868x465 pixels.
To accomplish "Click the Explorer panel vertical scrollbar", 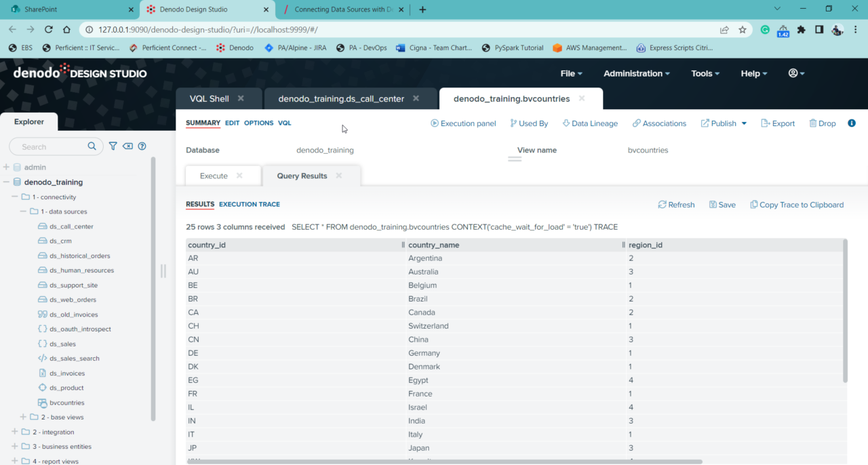I will pos(153,288).
